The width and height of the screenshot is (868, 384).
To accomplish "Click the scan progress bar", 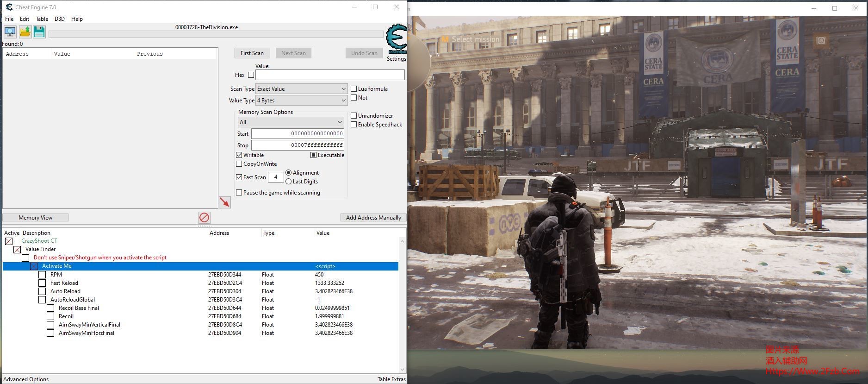I will pyautogui.click(x=216, y=34).
